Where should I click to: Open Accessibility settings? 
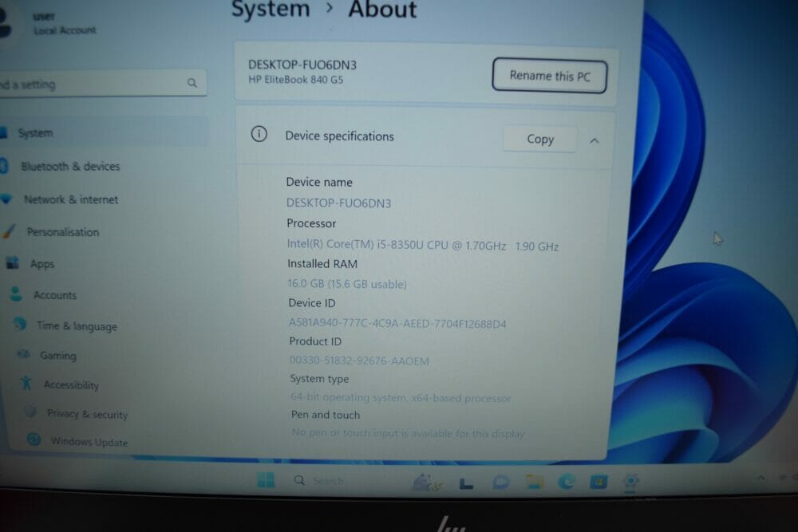[x=71, y=384]
